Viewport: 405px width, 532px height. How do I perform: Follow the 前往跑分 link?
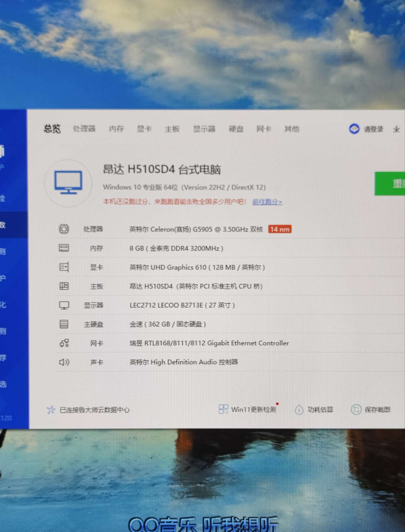(267, 202)
